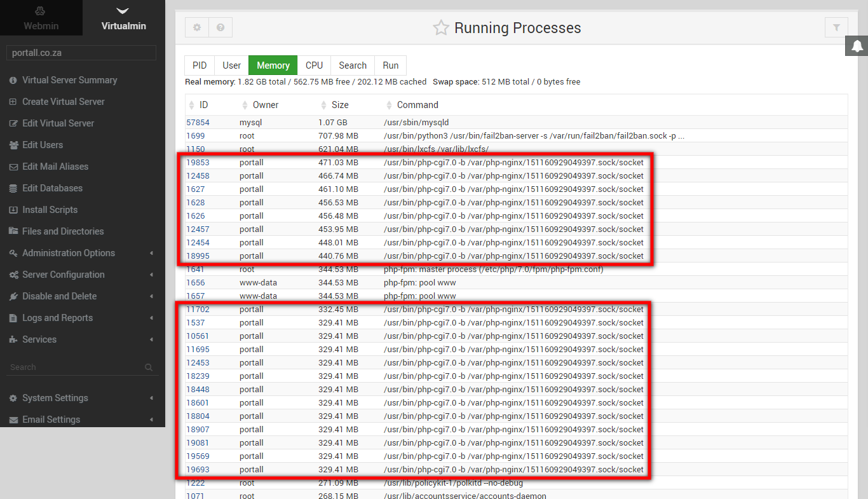Click the 332.45 MB size cell

pyautogui.click(x=338, y=309)
